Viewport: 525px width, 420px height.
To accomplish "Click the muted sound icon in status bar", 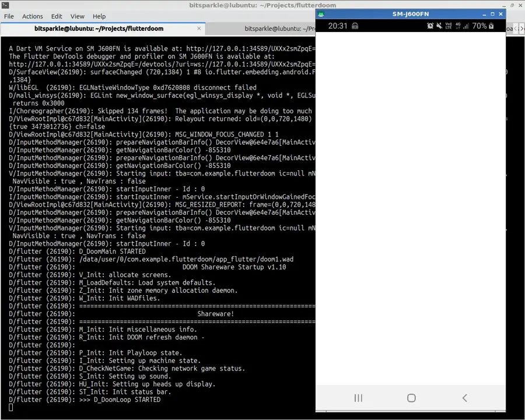I will (439, 26).
